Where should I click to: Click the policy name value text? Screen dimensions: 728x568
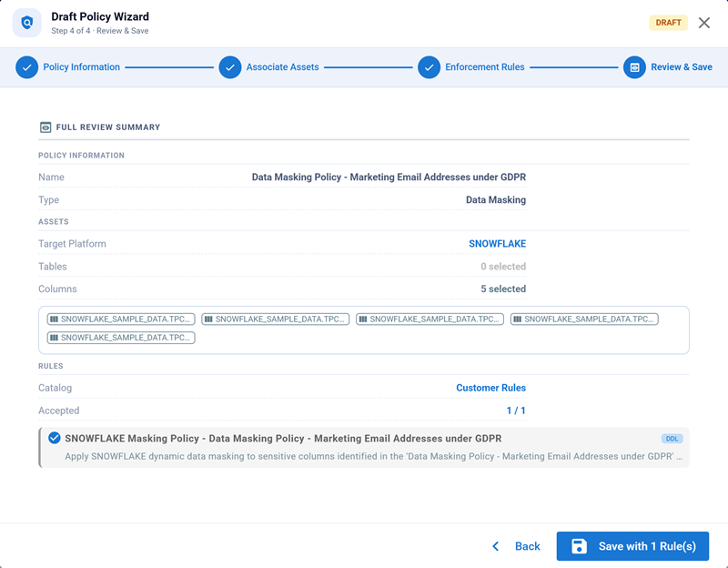click(389, 177)
